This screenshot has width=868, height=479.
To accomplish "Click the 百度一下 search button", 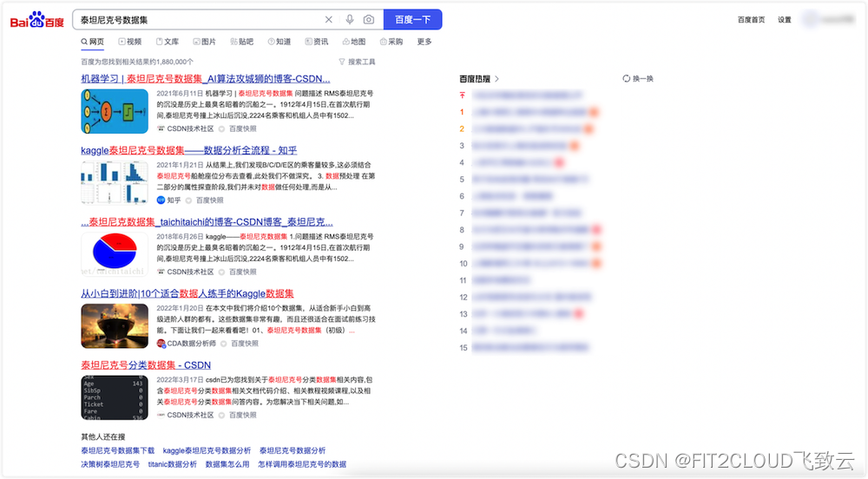I will [412, 19].
